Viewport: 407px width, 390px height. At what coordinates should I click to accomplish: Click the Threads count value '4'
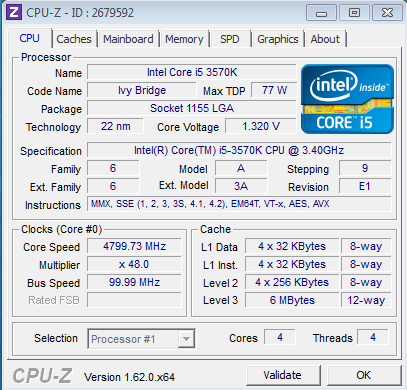[373, 337]
